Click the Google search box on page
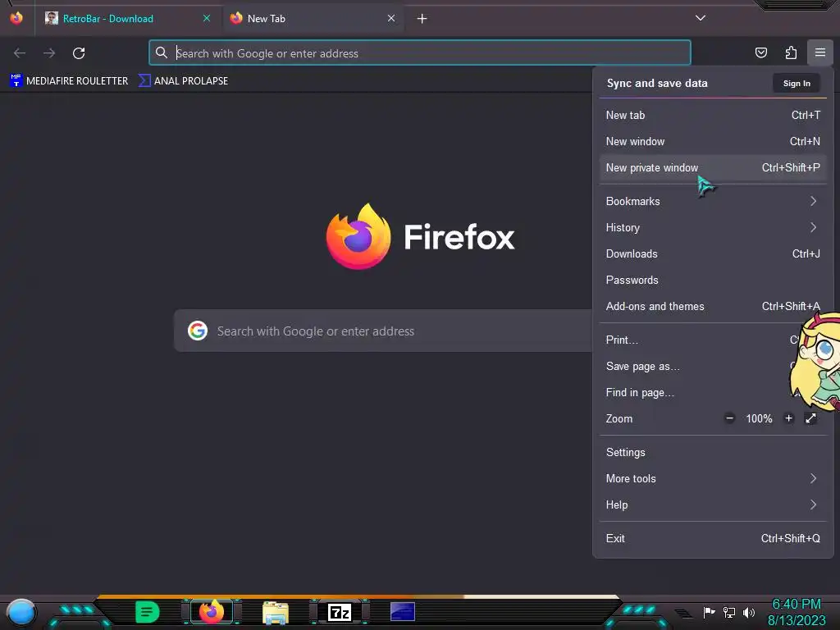840x630 pixels. (x=384, y=331)
